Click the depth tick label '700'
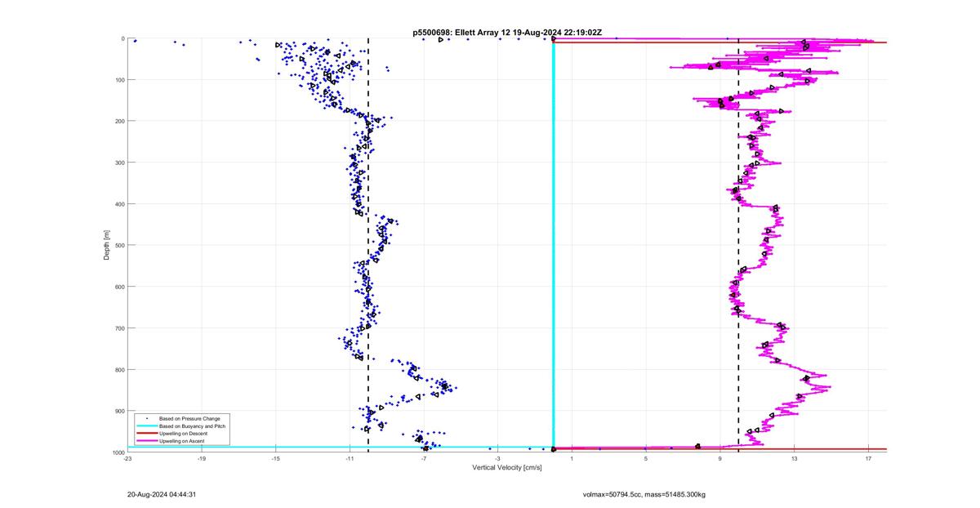The image size is (980, 508). point(119,328)
